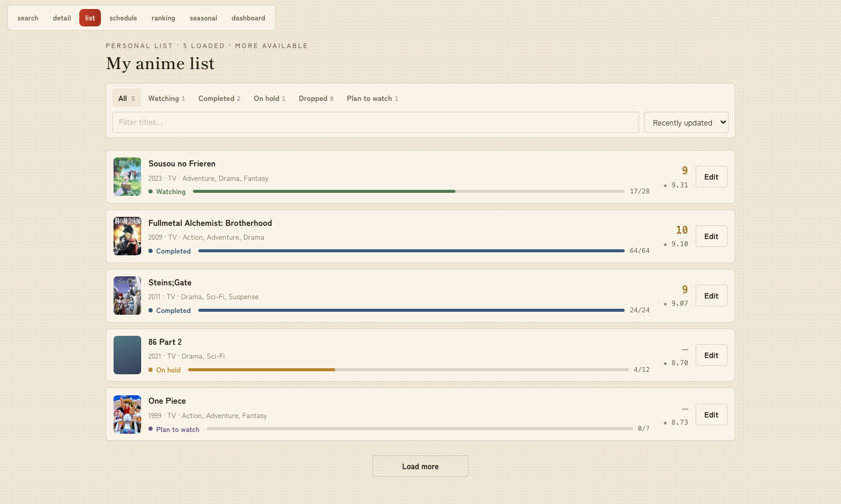Viewport: 841px width, 504px height.
Task: Click the Steins;Gate progress bar
Action: (411, 310)
